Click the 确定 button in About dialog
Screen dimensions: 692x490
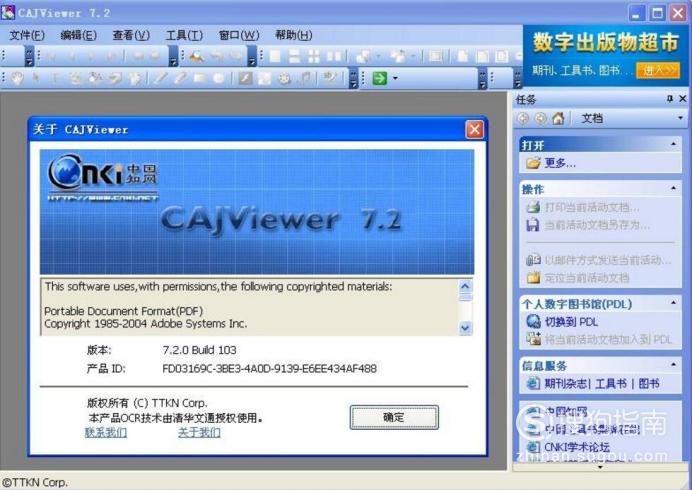(x=394, y=417)
